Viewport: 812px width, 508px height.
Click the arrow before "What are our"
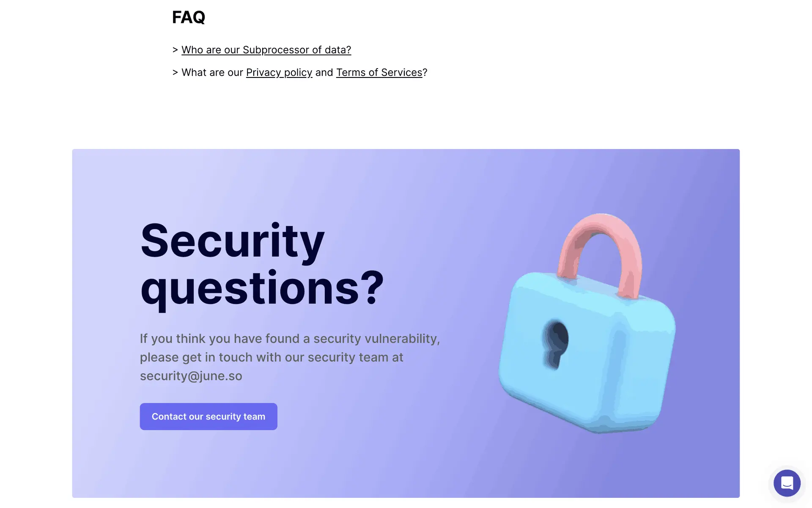(175, 73)
